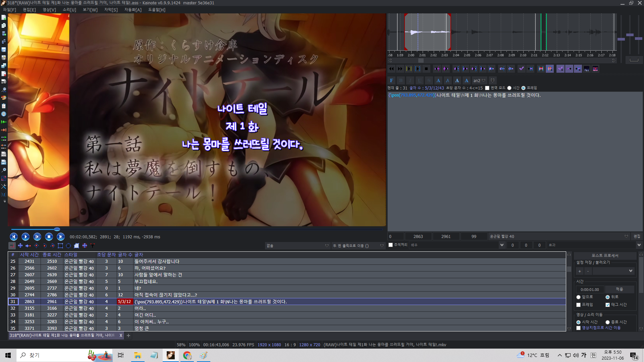The height and width of the screenshot is (362, 644).
Task: Click the 편집 style edit button
Action: point(637,237)
